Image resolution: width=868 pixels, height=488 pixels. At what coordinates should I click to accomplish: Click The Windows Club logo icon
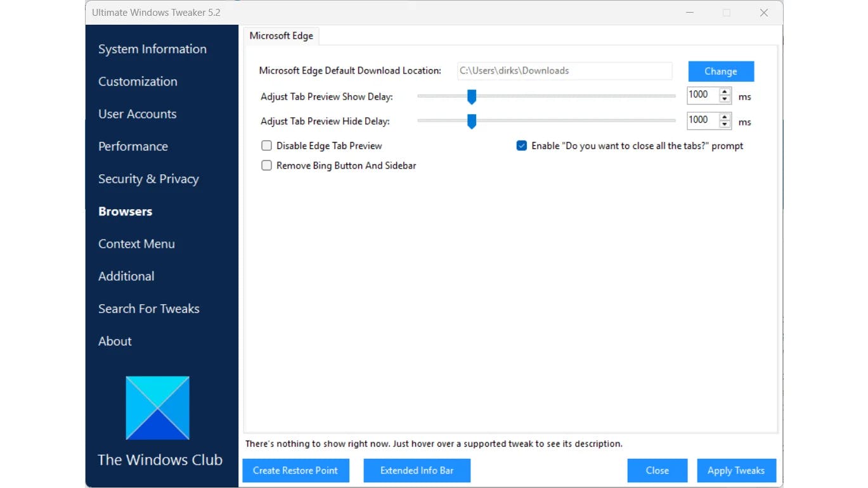tap(158, 408)
